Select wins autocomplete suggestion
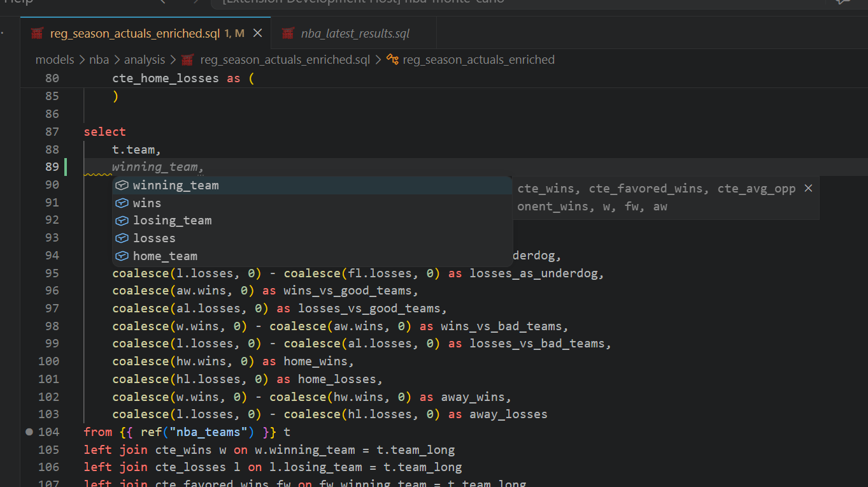Viewport: 868px width, 487px height. pos(312,203)
